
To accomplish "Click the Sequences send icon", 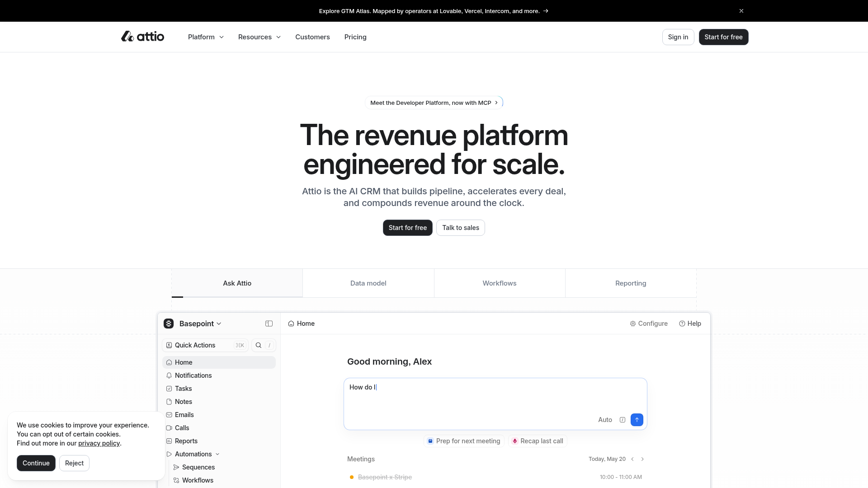I will pyautogui.click(x=176, y=467).
